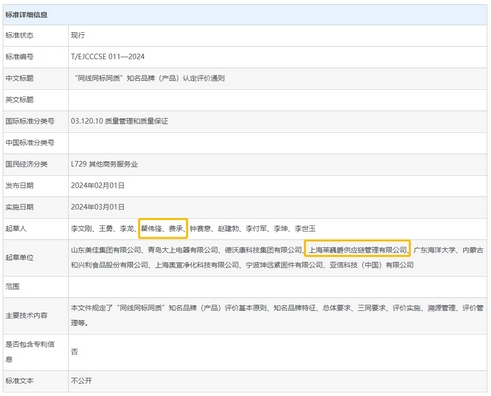Click drafter name 李付军
Viewport: 491px width, 396px height.
click(x=256, y=229)
